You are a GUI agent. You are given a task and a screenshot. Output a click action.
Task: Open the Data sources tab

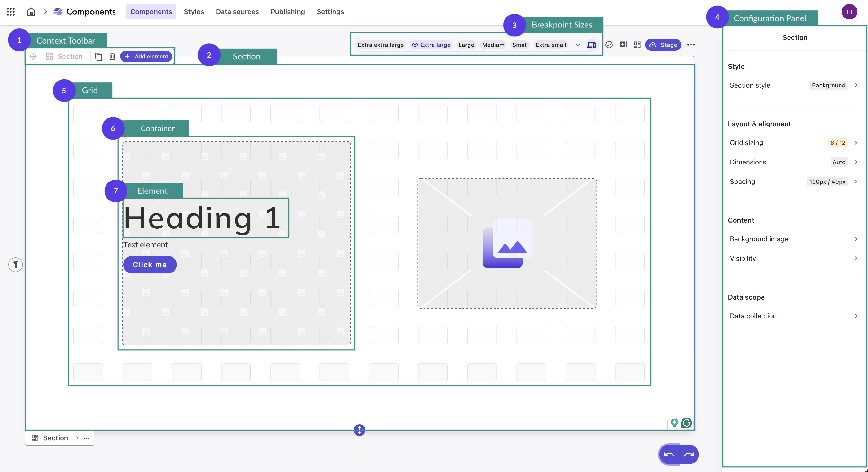[x=237, y=12]
